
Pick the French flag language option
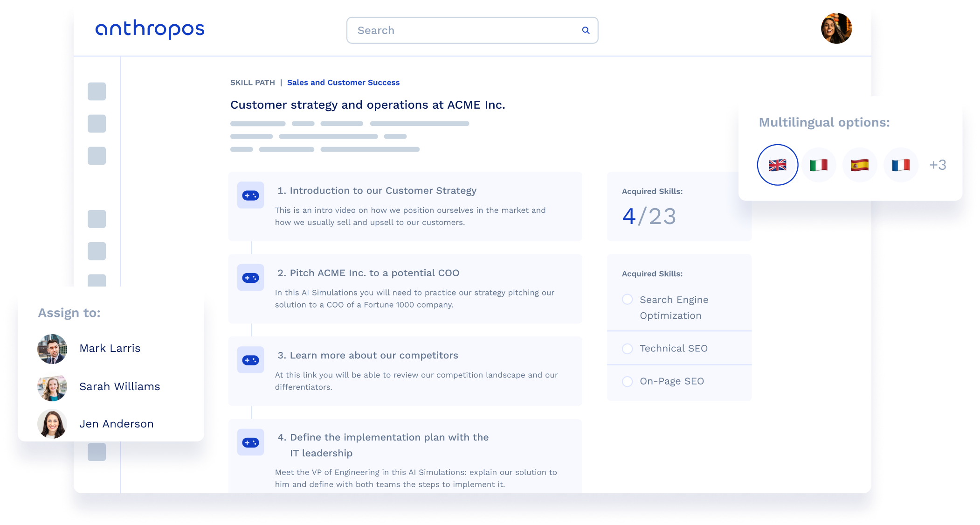[901, 165]
